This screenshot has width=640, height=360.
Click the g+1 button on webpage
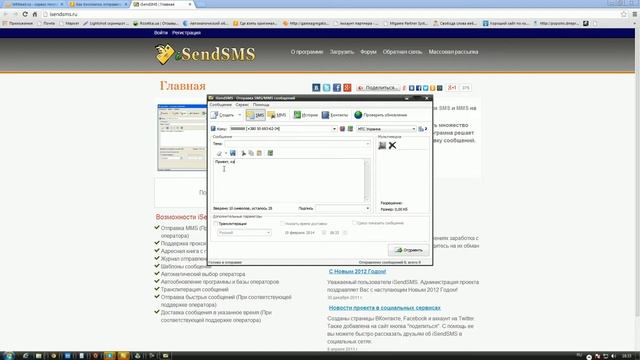452,88
